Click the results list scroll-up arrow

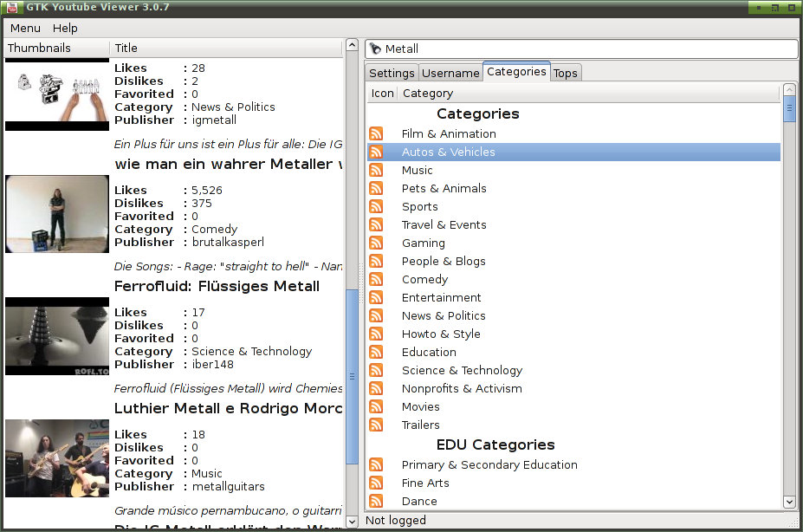[352, 45]
